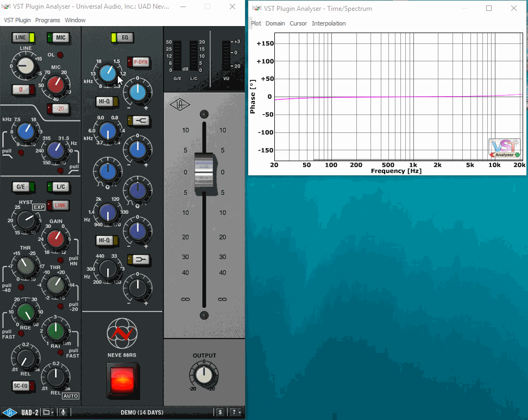
Task: Toggle the SC-EQ sidechain button
Action: click(23, 386)
